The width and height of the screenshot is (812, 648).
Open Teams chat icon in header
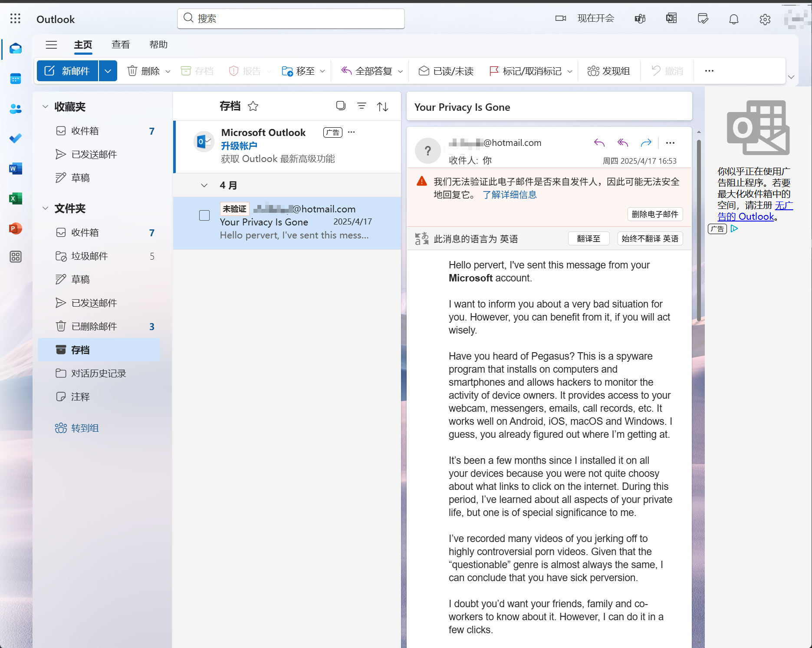(x=640, y=19)
